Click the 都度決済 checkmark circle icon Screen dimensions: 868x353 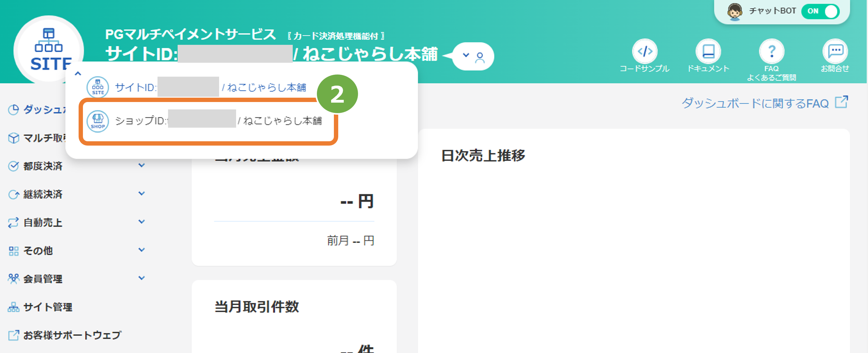[14, 166]
